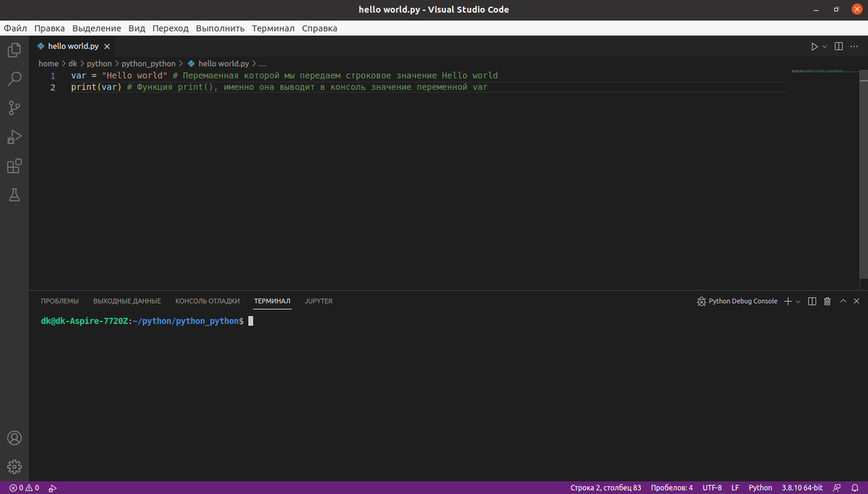Click line number 2 in gutter
This screenshot has height=494, width=868.
click(x=53, y=87)
